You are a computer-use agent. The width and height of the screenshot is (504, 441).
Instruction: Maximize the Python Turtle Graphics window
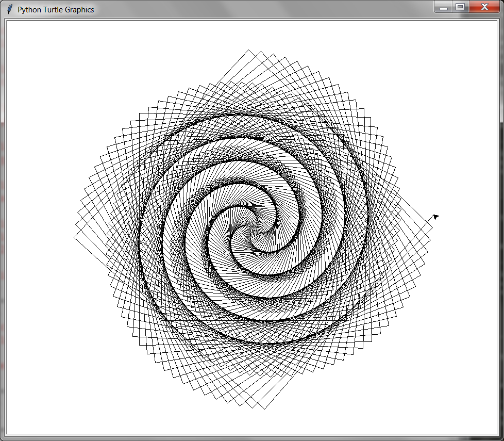point(460,7)
